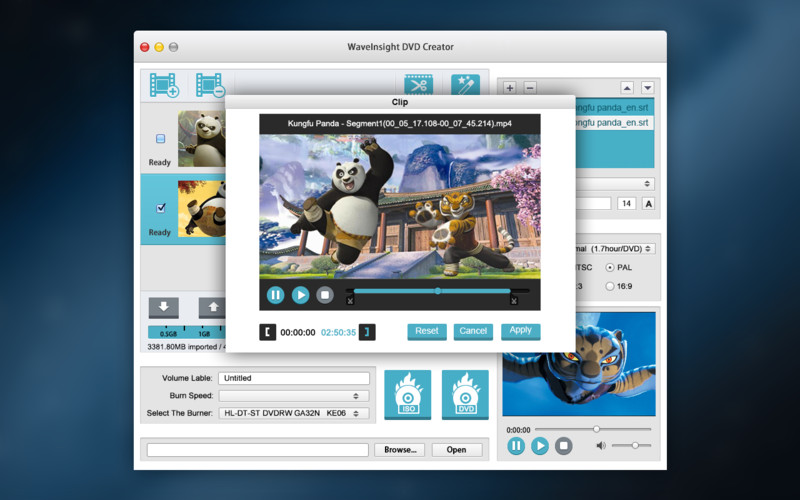Select the first panda_en.srt subtitle row

614,108
